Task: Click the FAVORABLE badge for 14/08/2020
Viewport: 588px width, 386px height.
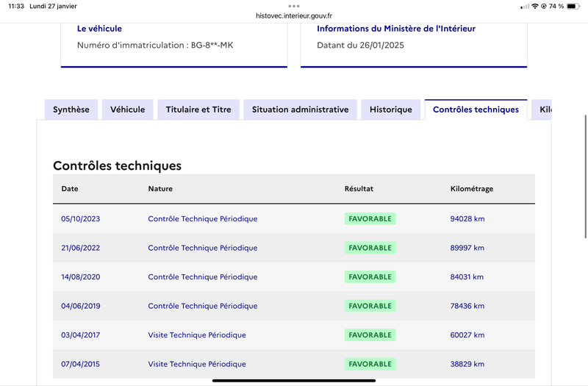Action: [370, 277]
